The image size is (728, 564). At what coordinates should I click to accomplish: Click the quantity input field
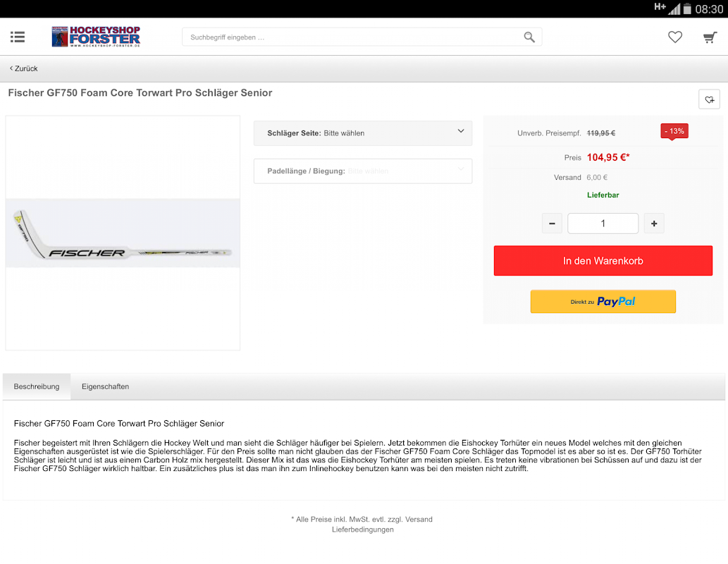click(x=603, y=223)
